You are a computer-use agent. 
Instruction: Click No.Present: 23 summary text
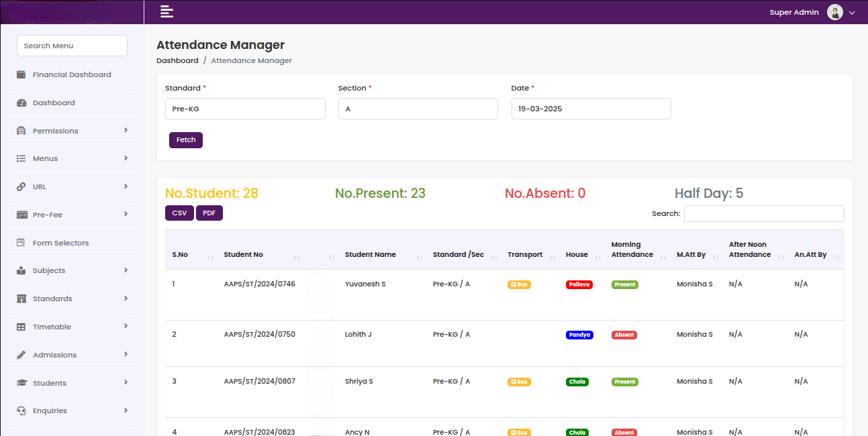[380, 193]
